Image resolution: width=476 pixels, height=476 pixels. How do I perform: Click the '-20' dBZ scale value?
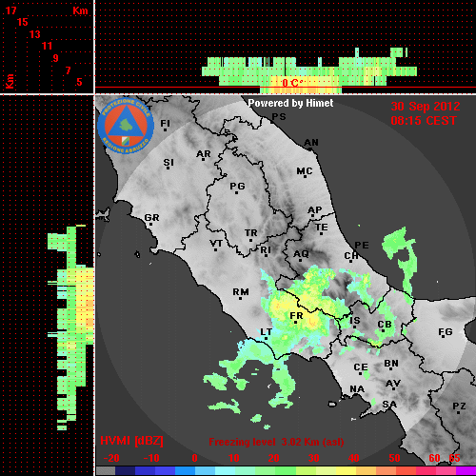111,458
